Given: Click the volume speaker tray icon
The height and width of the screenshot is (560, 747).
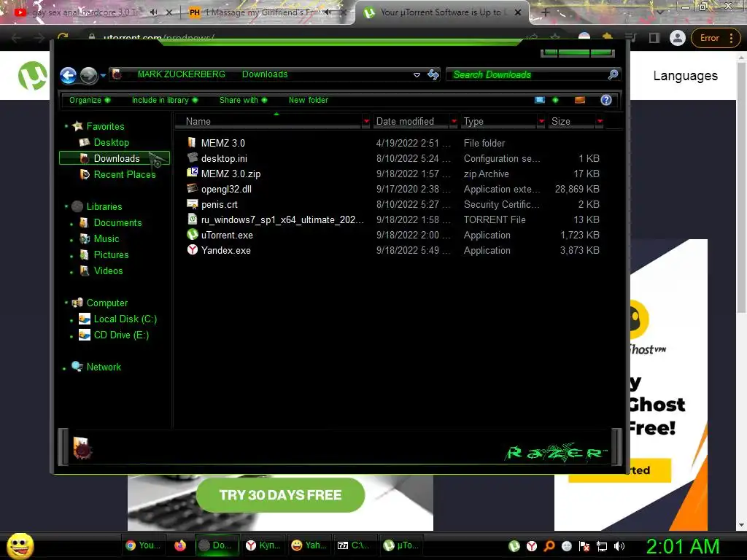Looking at the screenshot, I should coord(619,546).
